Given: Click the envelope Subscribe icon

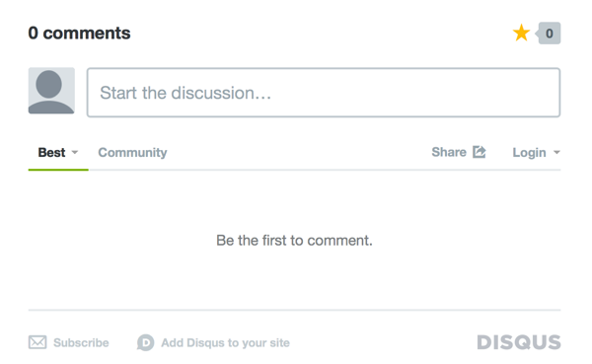Looking at the screenshot, I should pyautogui.click(x=37, y=342).
